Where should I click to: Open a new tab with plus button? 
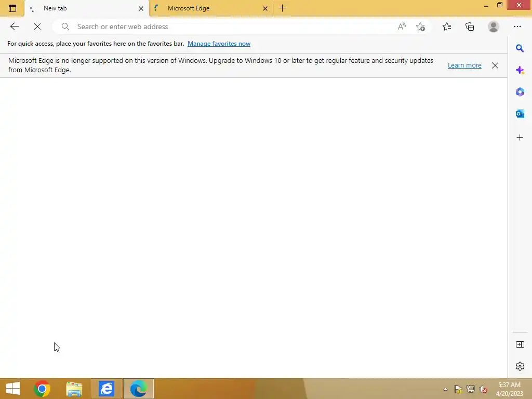pyautogui.click(x=282, y=8)
